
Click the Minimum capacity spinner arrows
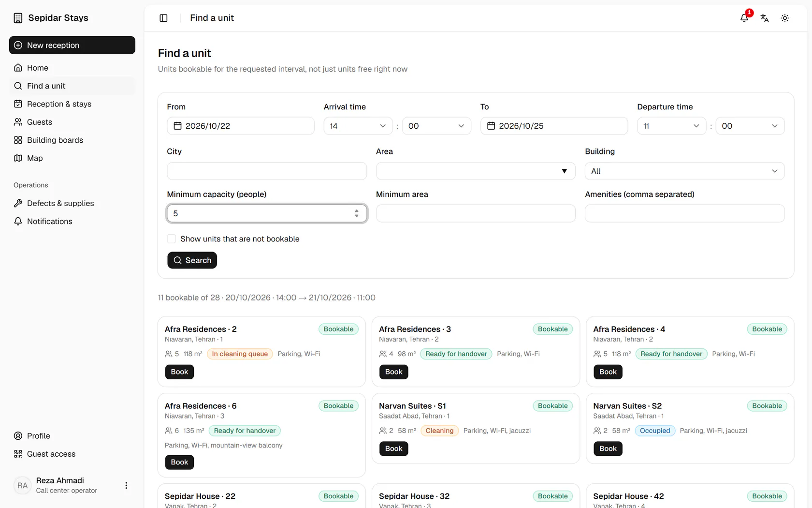pyautogui.click(x=357, y=213)
